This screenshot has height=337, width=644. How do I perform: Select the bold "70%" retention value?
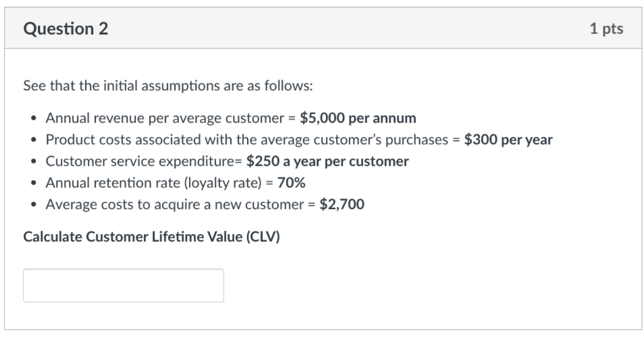(x=292, y=183)
